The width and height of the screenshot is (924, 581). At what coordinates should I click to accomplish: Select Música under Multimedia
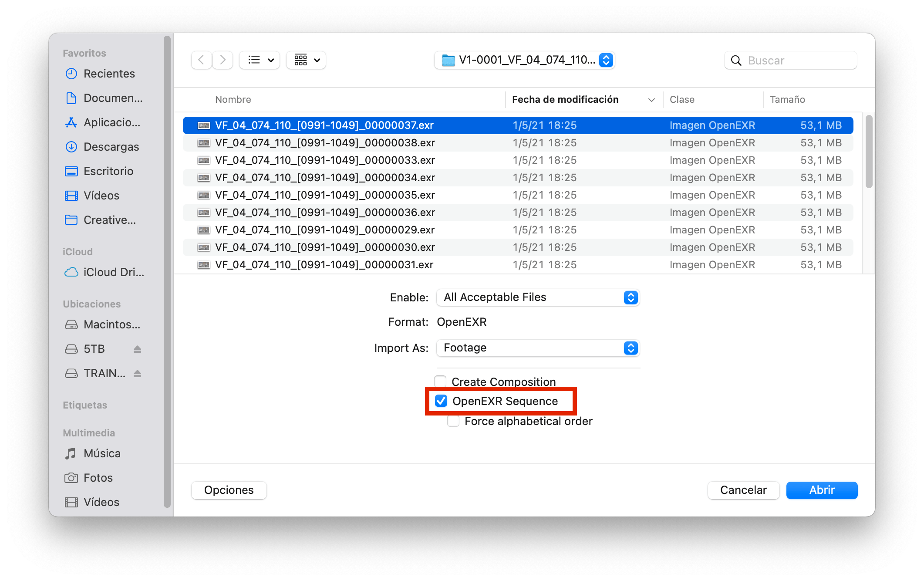(x=102, y=453)
